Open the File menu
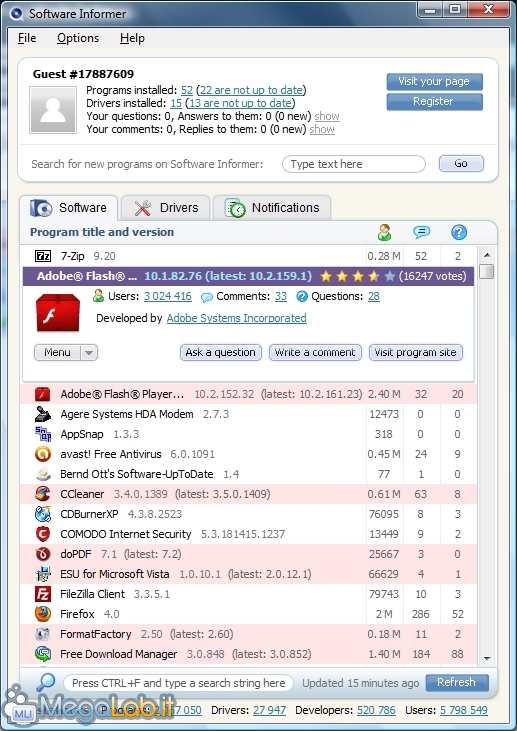 pyautogui.click(x=27, y=38)
